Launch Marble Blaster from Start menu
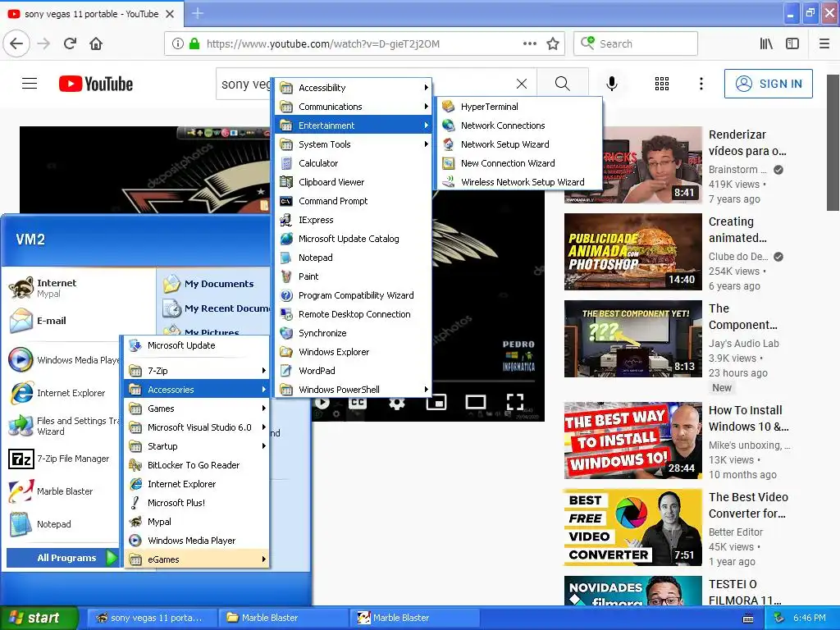Viewport: 840px width, 630px height. point(62,491)
